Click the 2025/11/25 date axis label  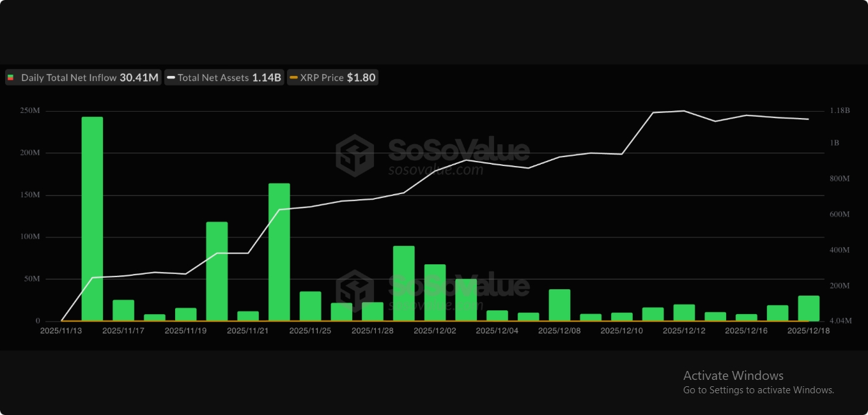point(310,331)
